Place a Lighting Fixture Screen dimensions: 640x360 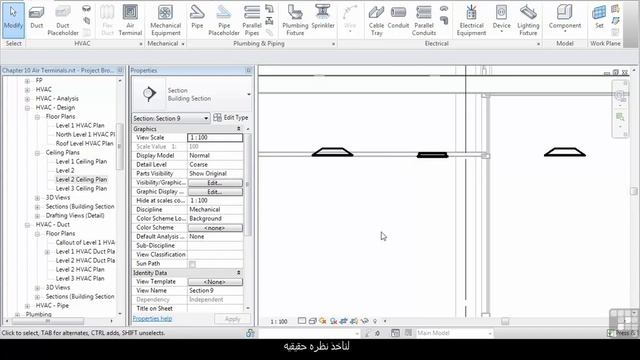point(528,20)
